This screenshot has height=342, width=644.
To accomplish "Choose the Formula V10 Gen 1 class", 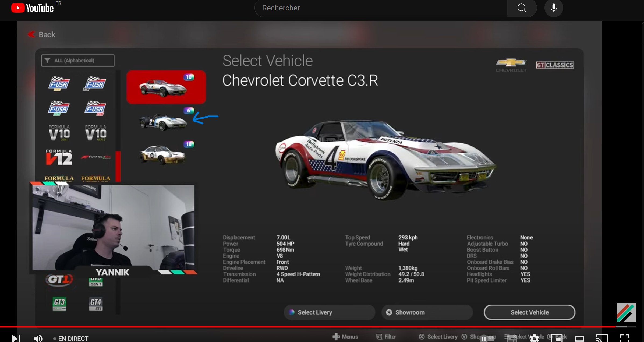I will [x=59, y=133].
